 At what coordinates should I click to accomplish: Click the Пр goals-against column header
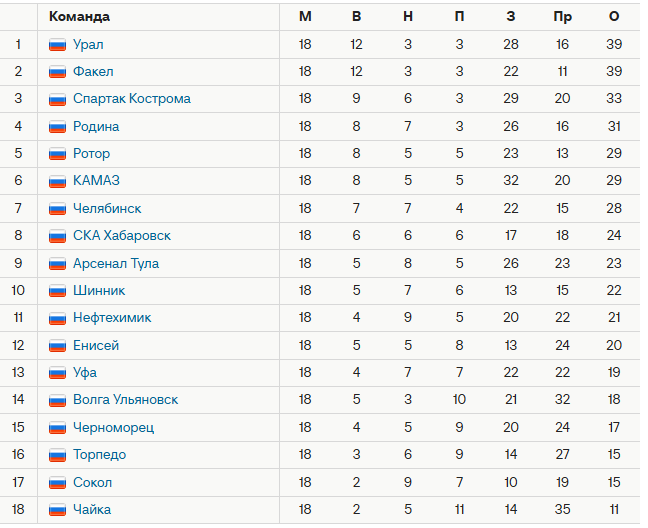point(562,16)
